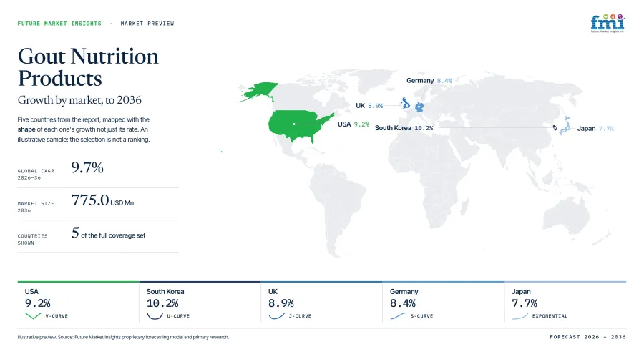
Task: Click the South Korea U-curve icon
Action: [155, 316]
